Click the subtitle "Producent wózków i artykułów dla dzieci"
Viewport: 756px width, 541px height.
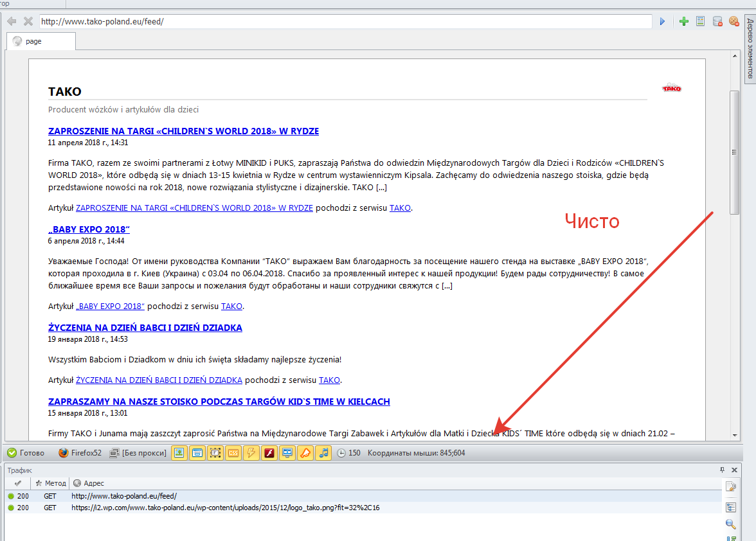(x=123, y=110)
